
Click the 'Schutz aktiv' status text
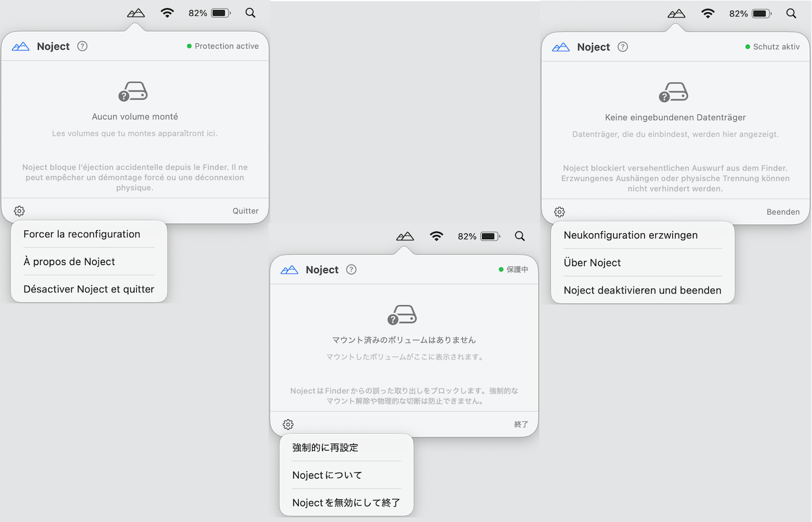(777, 47)
